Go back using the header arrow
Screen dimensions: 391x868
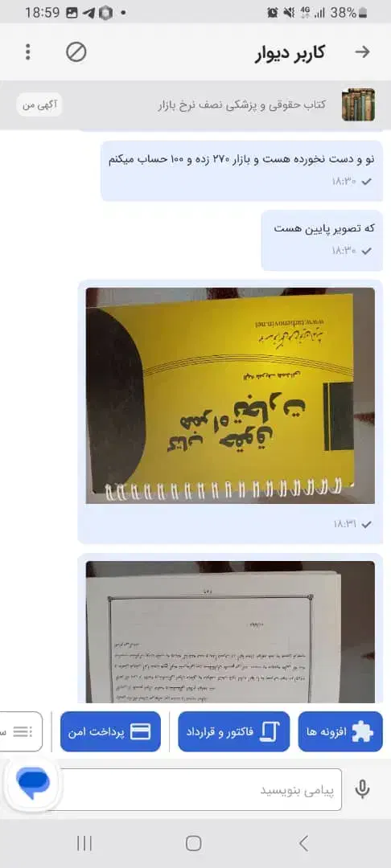[x=362, y=52]
